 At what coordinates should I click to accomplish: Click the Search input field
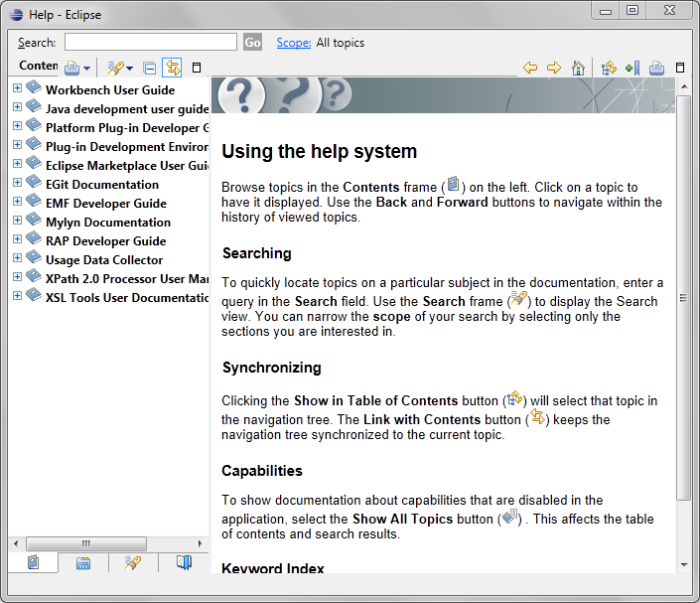[151, 42]
